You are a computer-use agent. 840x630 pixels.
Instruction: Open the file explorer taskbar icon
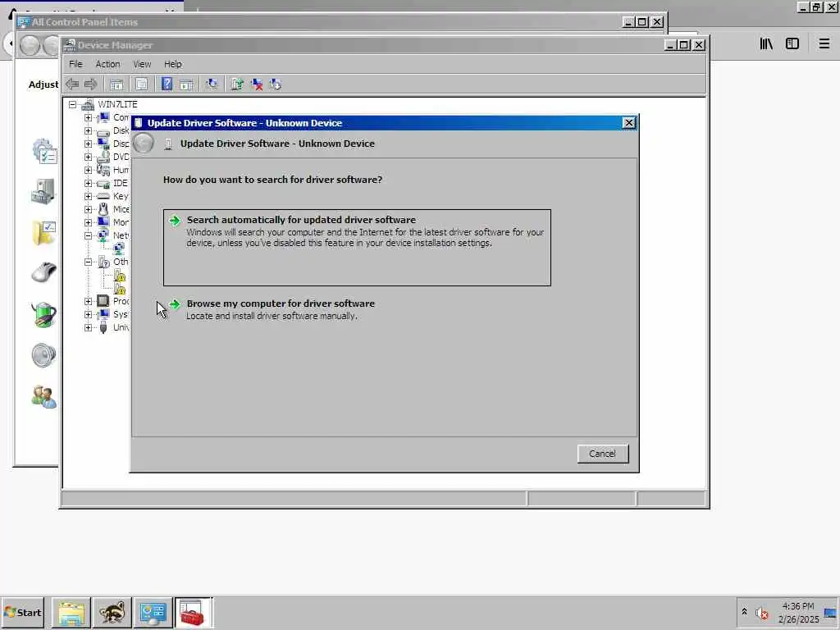pos(71,612)
